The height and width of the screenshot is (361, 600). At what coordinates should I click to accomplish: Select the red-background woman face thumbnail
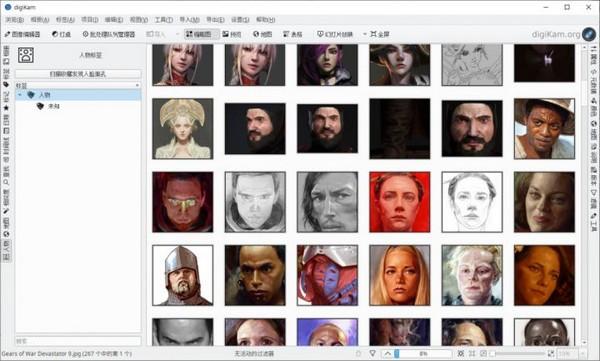[399, 202]
